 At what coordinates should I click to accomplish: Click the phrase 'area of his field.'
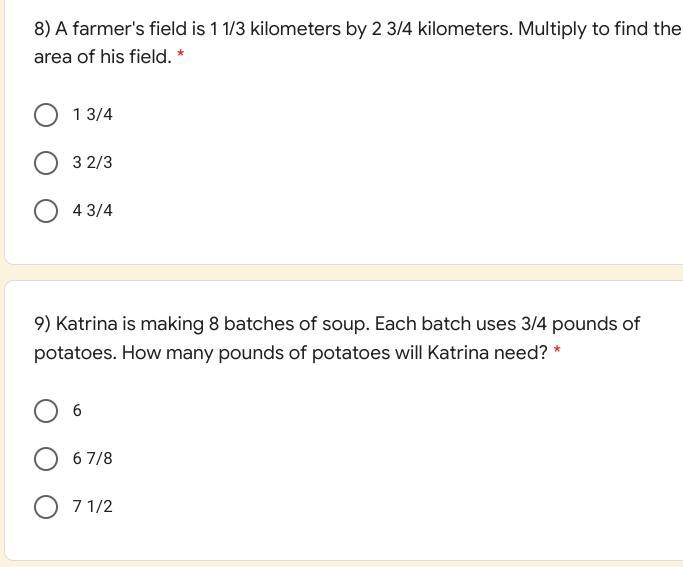tap(103, 57)
